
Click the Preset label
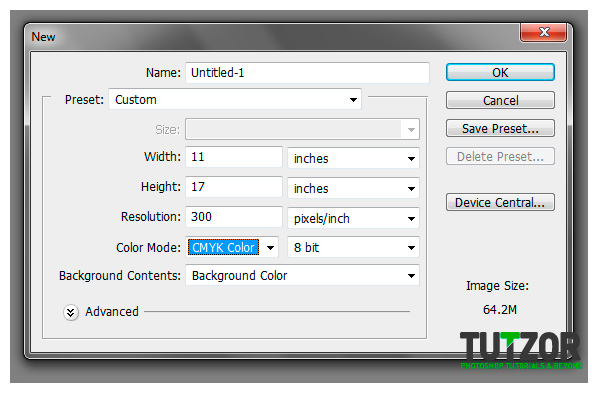(84, 100)
